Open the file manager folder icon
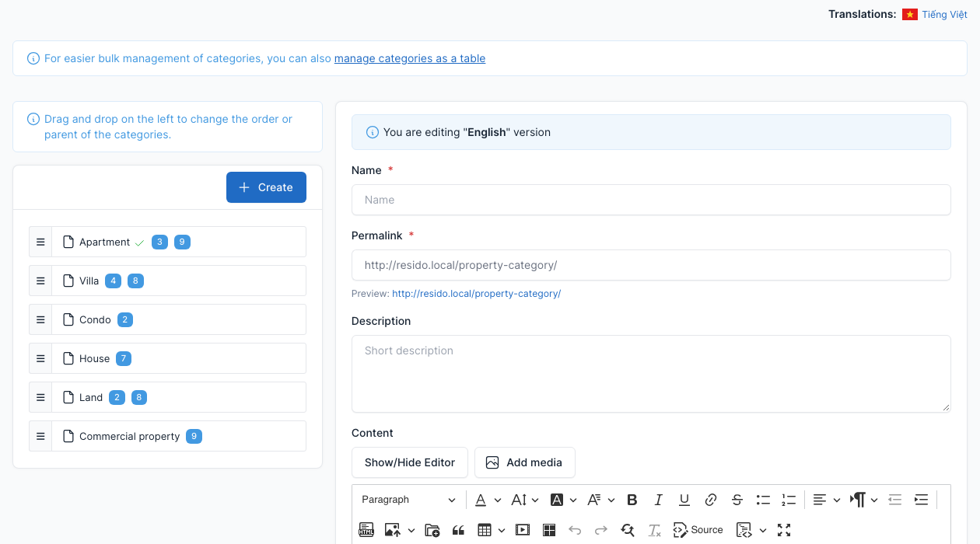 coord(432,530)
